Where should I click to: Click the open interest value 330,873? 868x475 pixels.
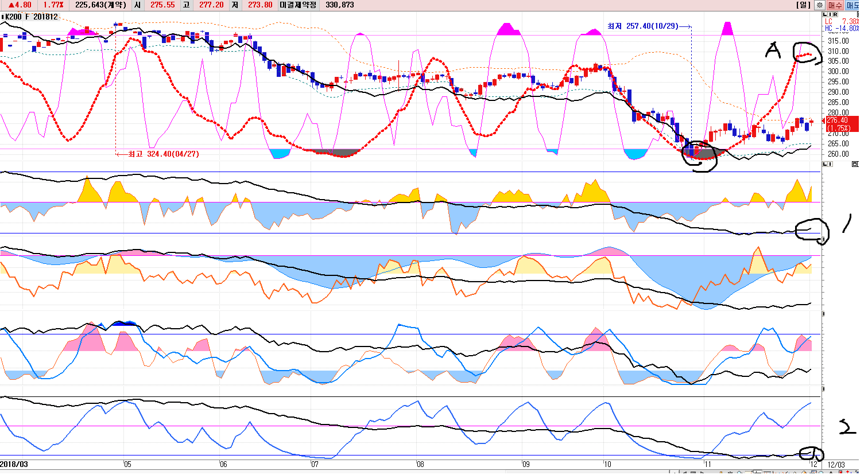click(x=340, y=5)
